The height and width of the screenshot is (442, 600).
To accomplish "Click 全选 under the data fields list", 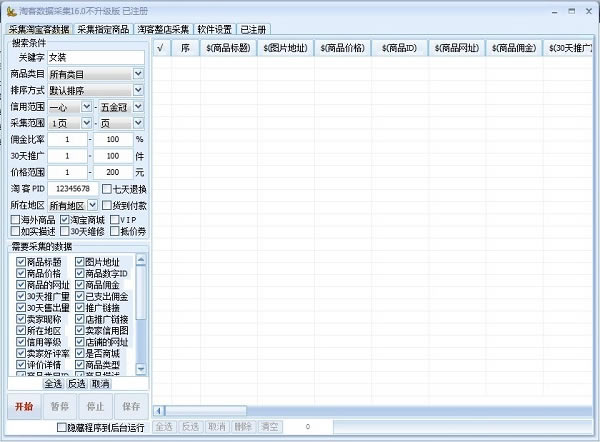I will (x=53, y=383).
